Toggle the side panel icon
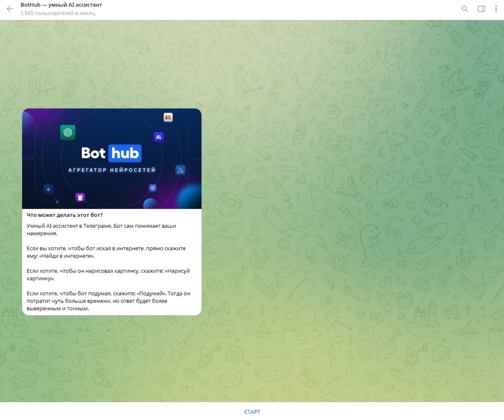Viewport: 504px width, 420px height. coord(481,9)
